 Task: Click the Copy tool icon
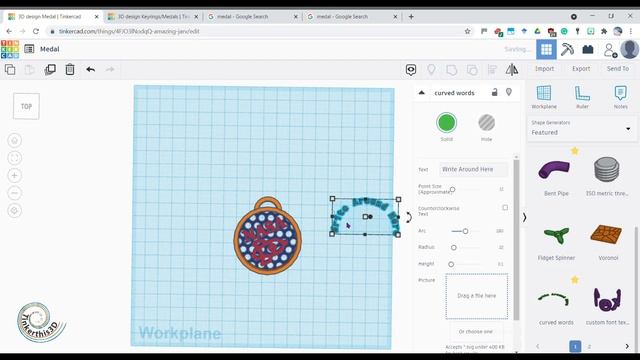[10, 69]
